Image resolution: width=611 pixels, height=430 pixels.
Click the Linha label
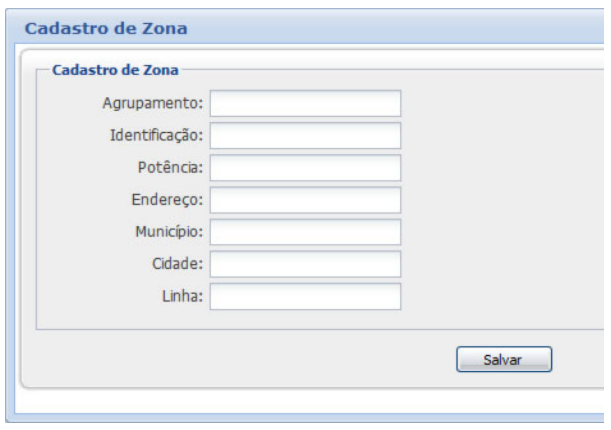[x=184, y=296]
